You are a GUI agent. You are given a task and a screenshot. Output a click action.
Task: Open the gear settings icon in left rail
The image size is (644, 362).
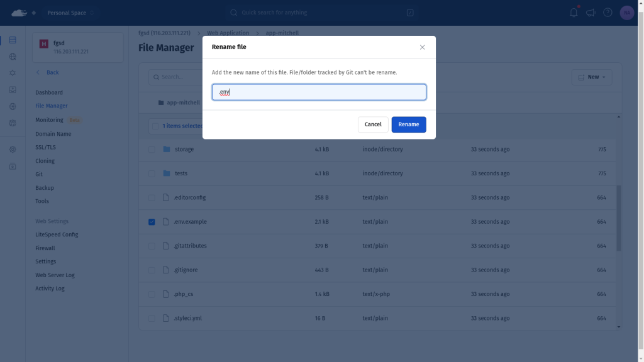(x=13, y=150)
